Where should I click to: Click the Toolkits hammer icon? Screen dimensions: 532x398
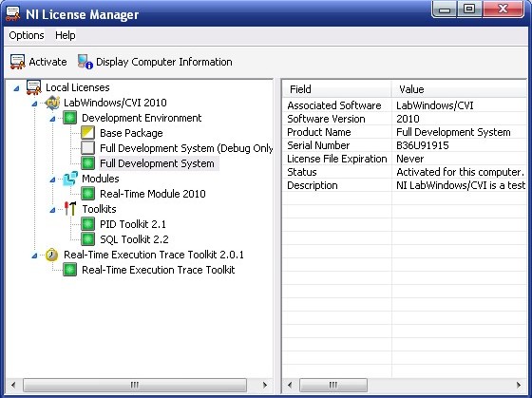[x=70, y=209]
